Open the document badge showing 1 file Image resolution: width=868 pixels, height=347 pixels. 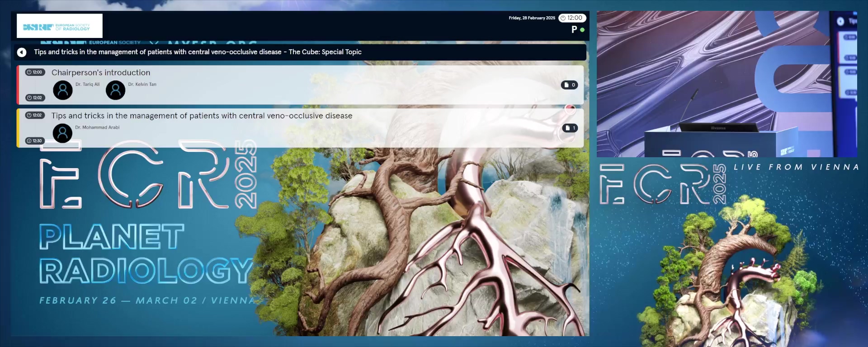(570, 128)
